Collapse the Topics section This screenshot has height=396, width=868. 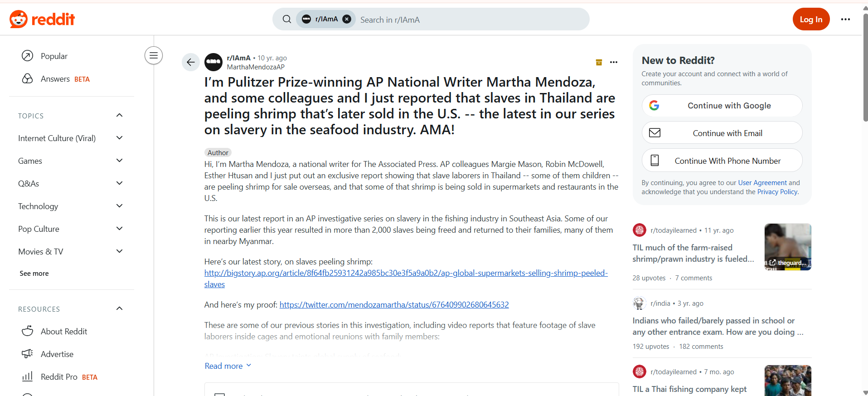coord(120,115)
